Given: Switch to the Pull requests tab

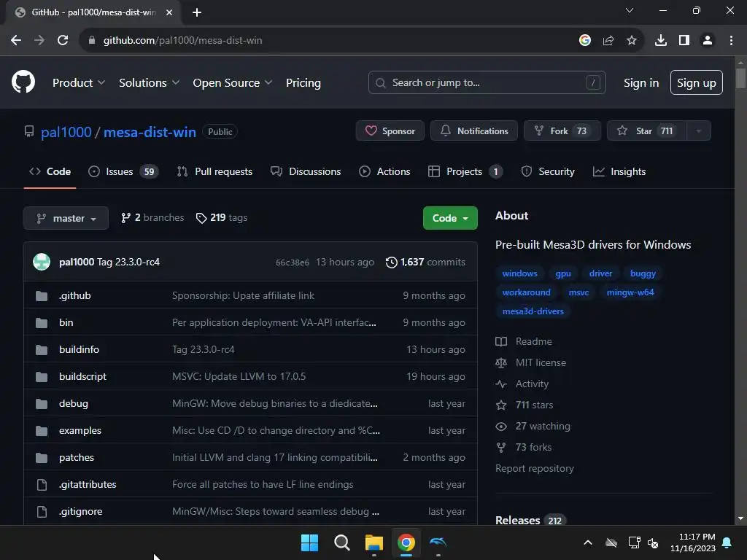Looking at the screenshot, I should pos(214,171).
